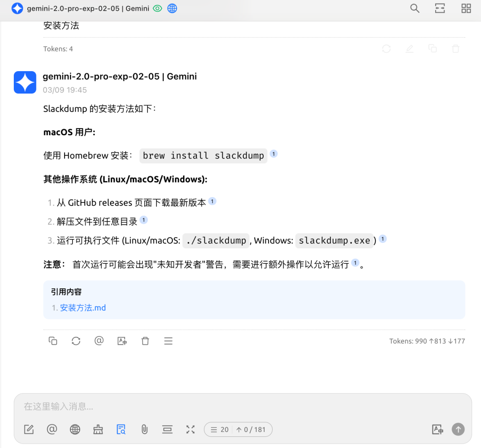Screen dimensions: 481x448
Task: Open the citation badge in the 注意 line
Action: coord(355,262)
